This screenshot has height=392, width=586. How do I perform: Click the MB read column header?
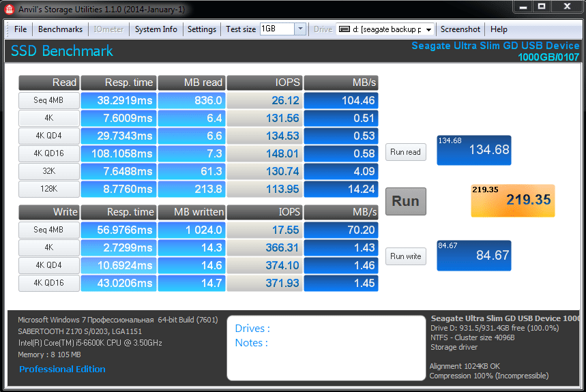[x=191, y=82]
